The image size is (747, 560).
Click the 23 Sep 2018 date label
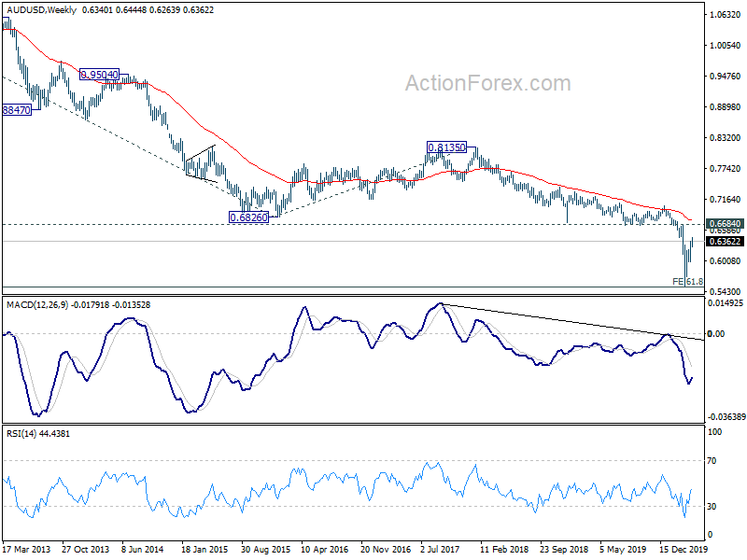(565, 549)
